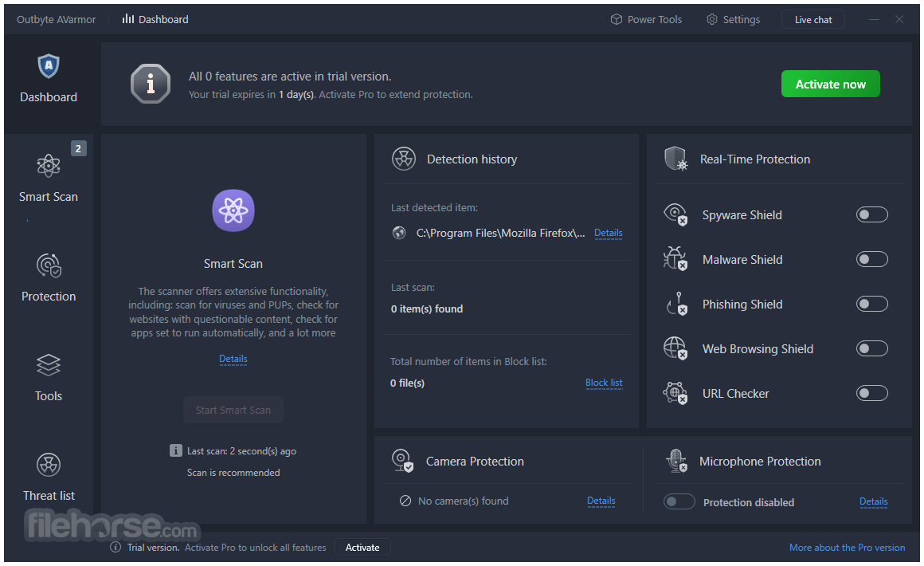Click the '0 item(s) found' text
The width and height of the screenshot is (924, 566).
pos(427,309)
